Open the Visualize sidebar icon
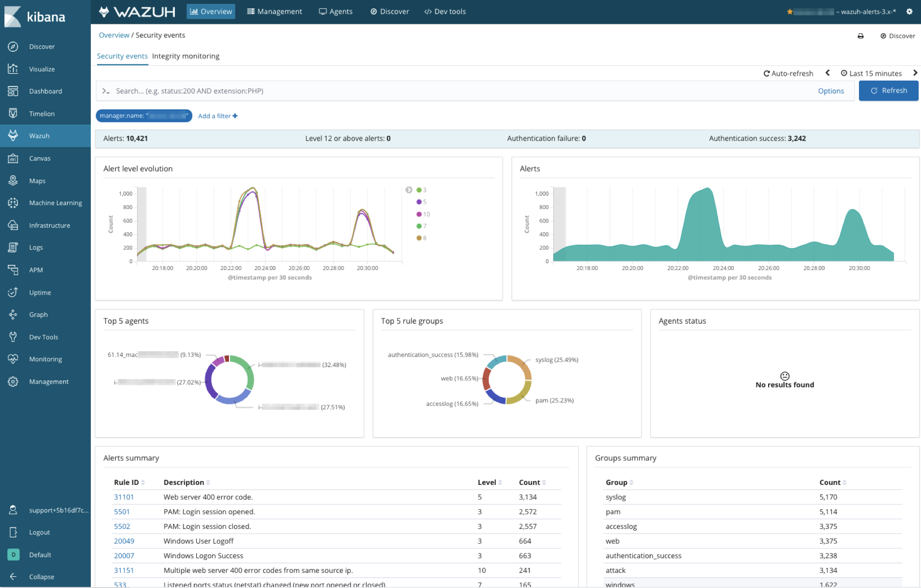921x588 pixels. 13,69
